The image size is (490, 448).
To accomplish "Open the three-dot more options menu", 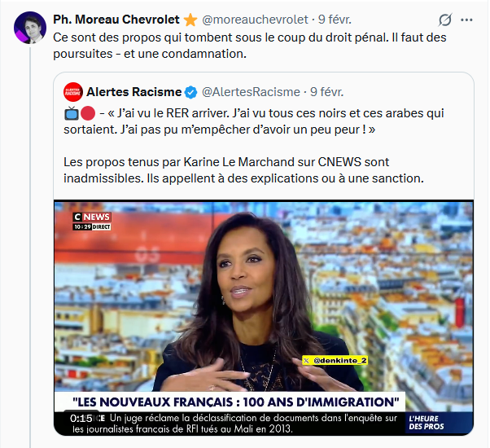I will (x=466, y=20).
